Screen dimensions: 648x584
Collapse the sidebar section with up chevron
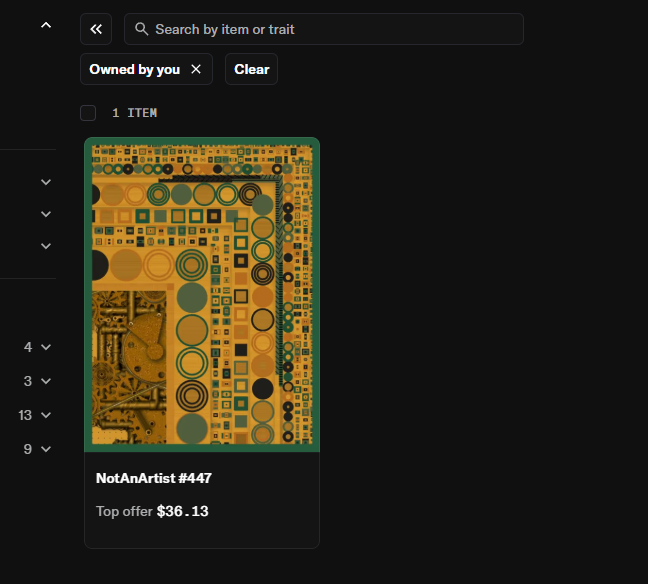click(x=46, y=25)
